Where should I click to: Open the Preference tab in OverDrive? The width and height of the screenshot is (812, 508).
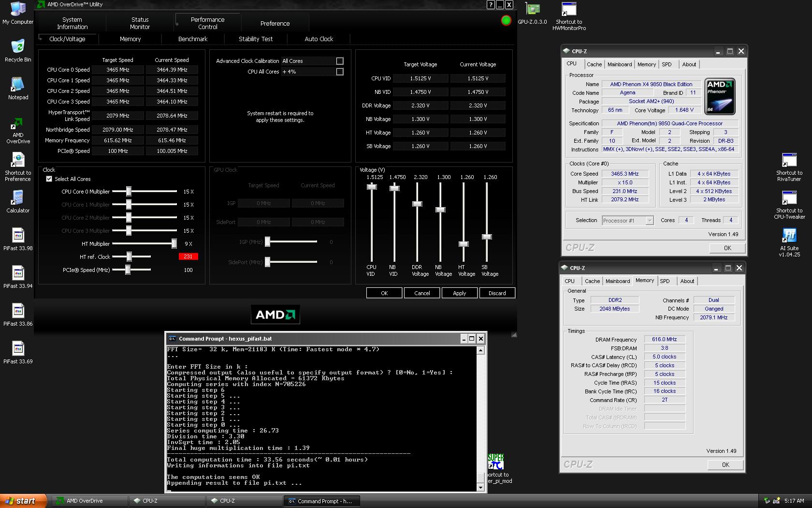click(275, 23)
